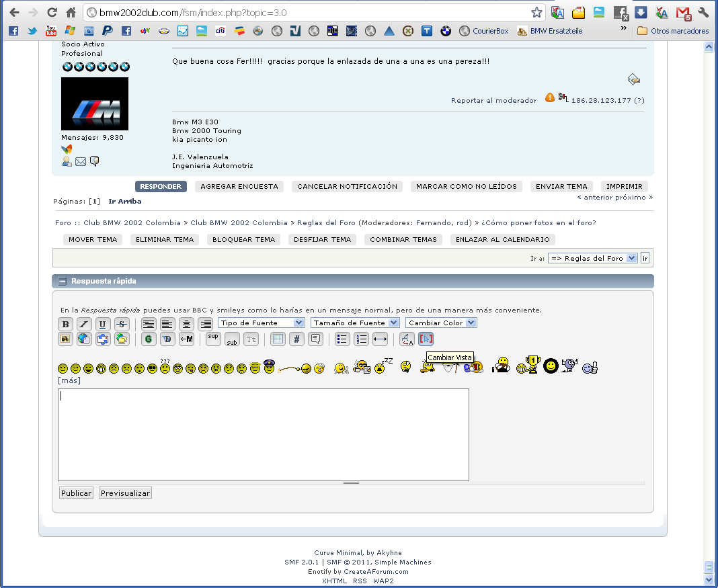Click Reportar al moderador link
The width and height of the screenshot is (718, 588).
[x=493, y=100]
